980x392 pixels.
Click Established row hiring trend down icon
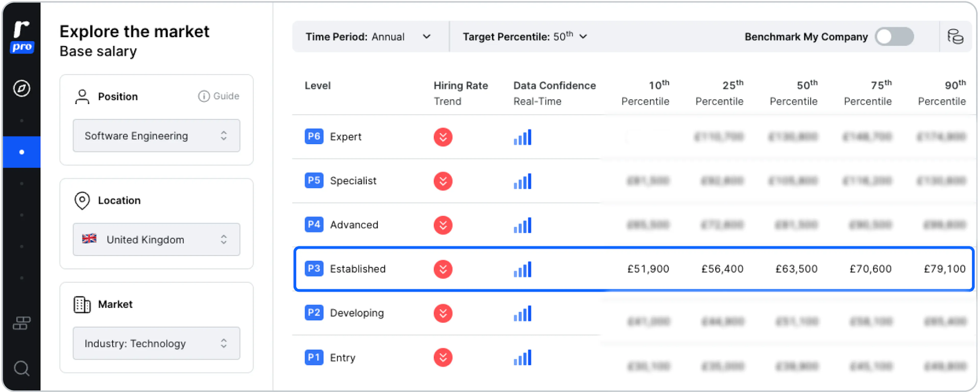pos(443,269)
